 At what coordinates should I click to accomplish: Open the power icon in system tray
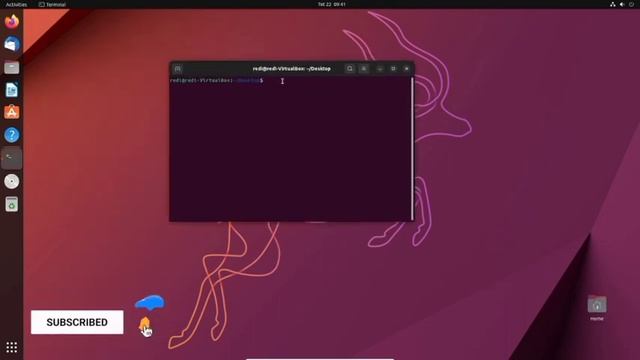pyautogui.click(x=631, y=4)
